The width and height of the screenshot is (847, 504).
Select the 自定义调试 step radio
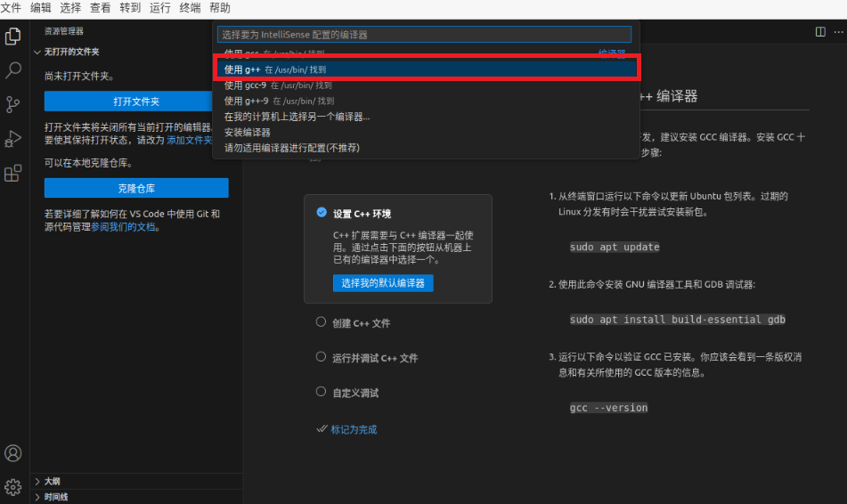pyautogui.click(x=321, y=392)
